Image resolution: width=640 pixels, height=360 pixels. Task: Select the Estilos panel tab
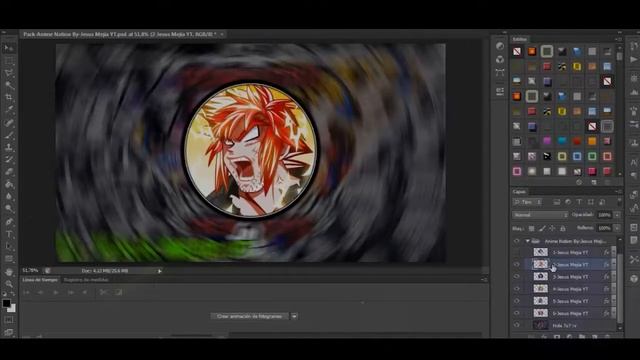click(520, 39)
